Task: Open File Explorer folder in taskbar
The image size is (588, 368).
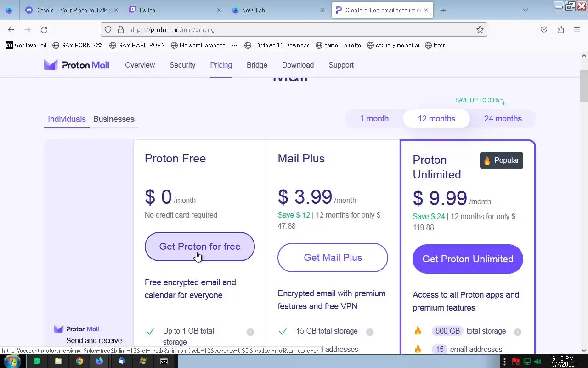Action: pyautogui.click(x=58, y=361)
